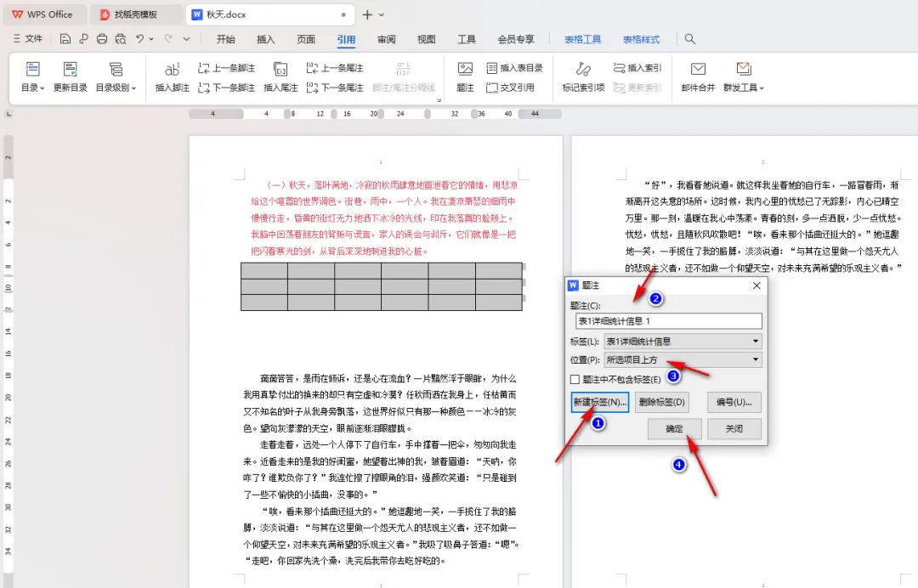Click the 编号(U) button
918x588 pixels.
click(734, 402)
